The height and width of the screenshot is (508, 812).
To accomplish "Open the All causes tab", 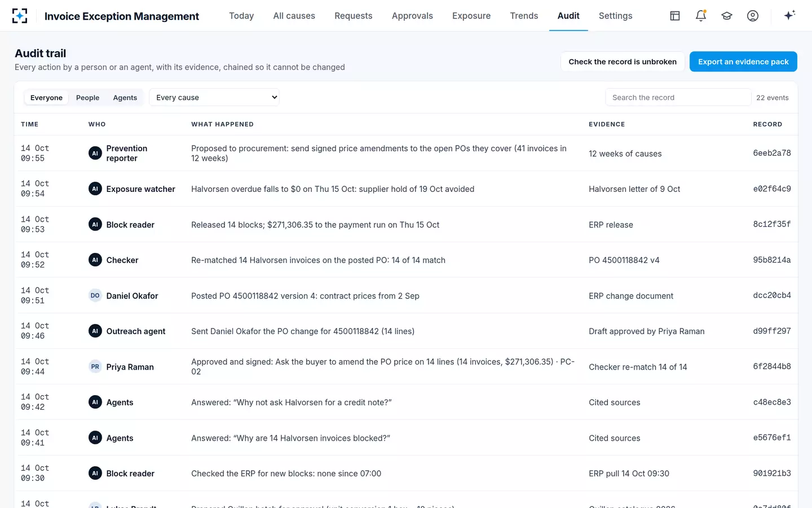I will click(x=294, y=16).
